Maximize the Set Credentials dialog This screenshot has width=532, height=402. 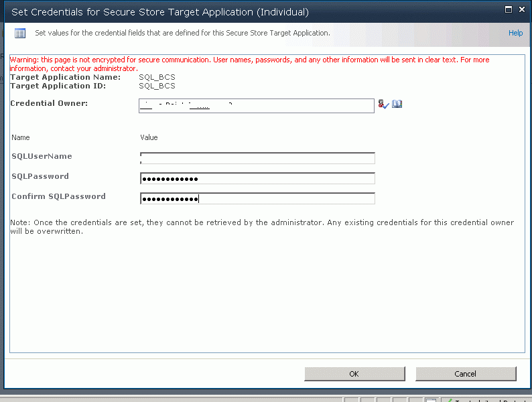[509, 9]
